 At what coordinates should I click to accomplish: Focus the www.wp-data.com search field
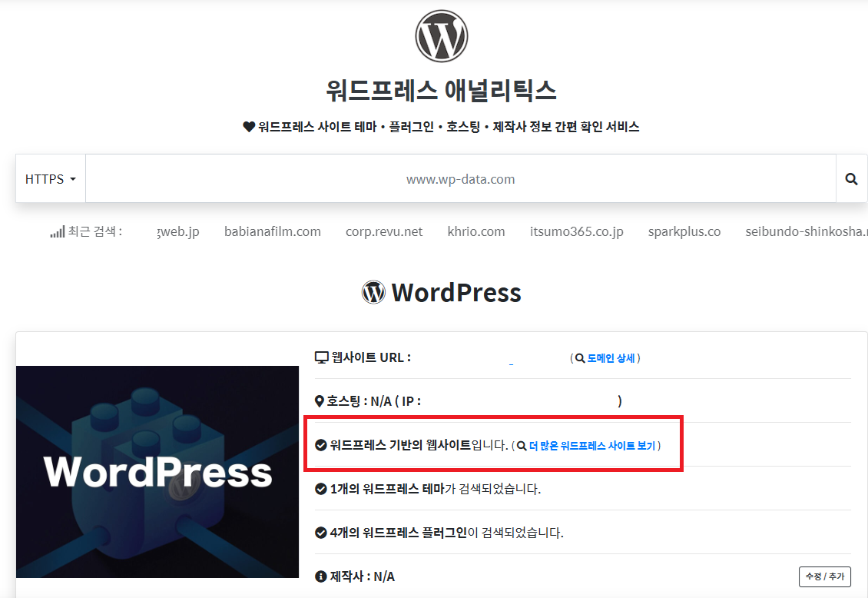coord(461,179)
